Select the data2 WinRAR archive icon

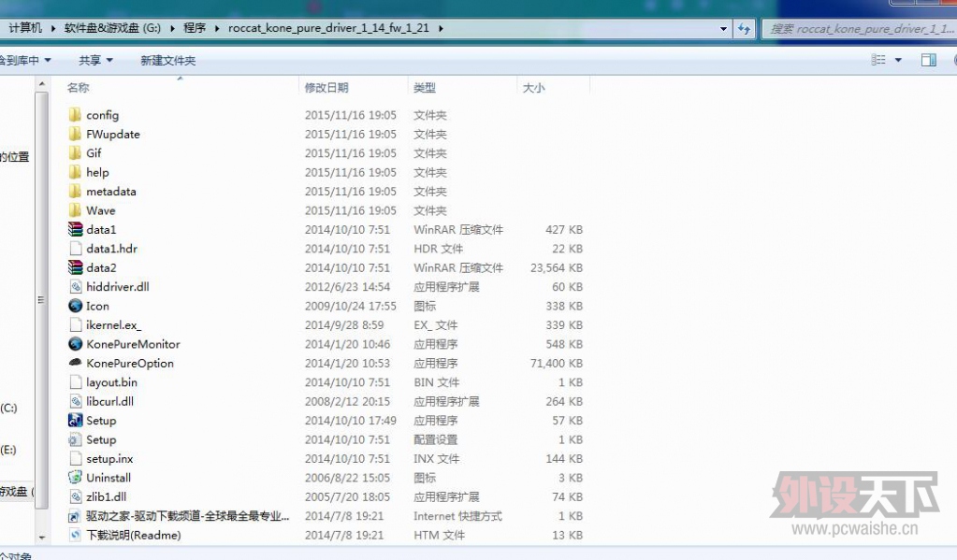click(x=75, y=267)
